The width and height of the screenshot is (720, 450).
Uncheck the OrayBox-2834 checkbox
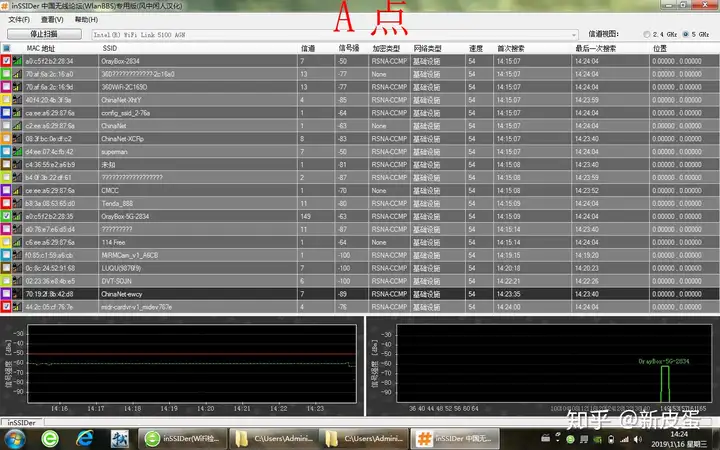pos(6,61)
